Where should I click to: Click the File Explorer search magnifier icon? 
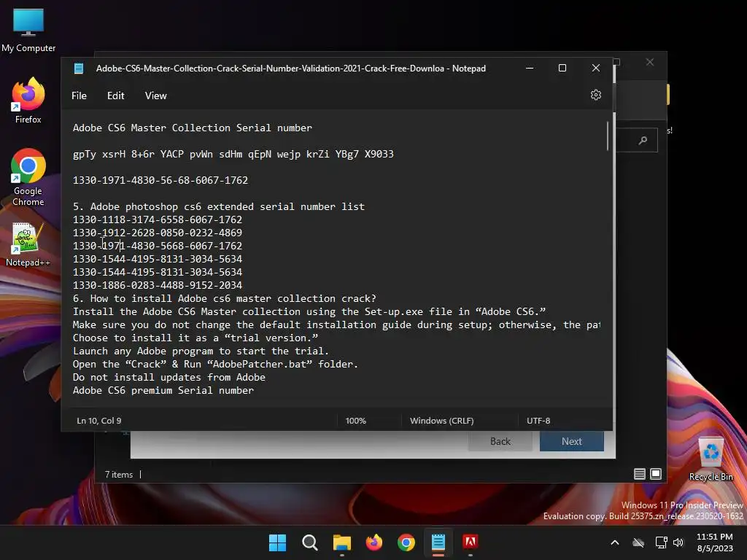click(643, 140)
